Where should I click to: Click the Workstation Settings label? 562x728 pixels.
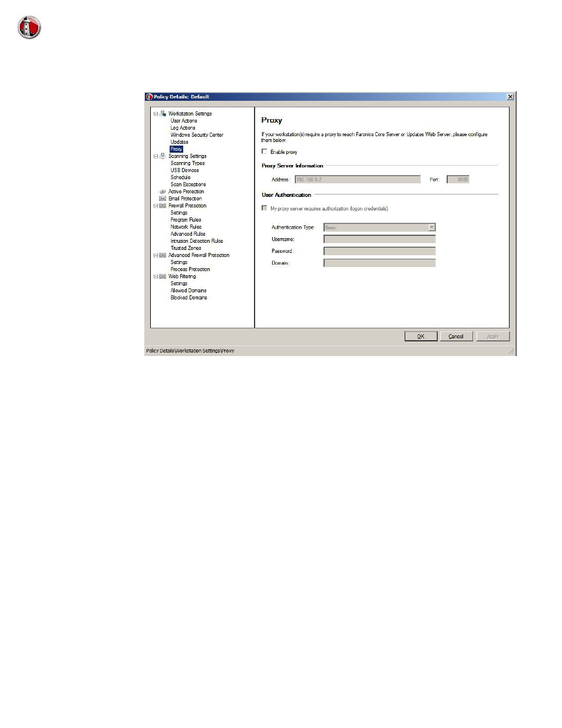click(x=190, y=114)
